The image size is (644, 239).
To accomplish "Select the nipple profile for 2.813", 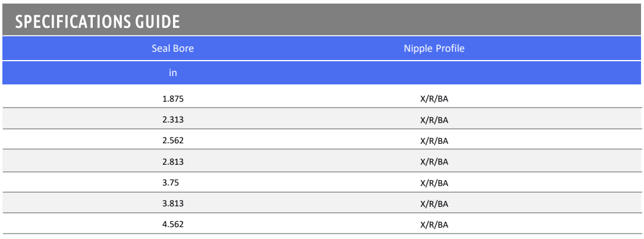I will [434, 162].
